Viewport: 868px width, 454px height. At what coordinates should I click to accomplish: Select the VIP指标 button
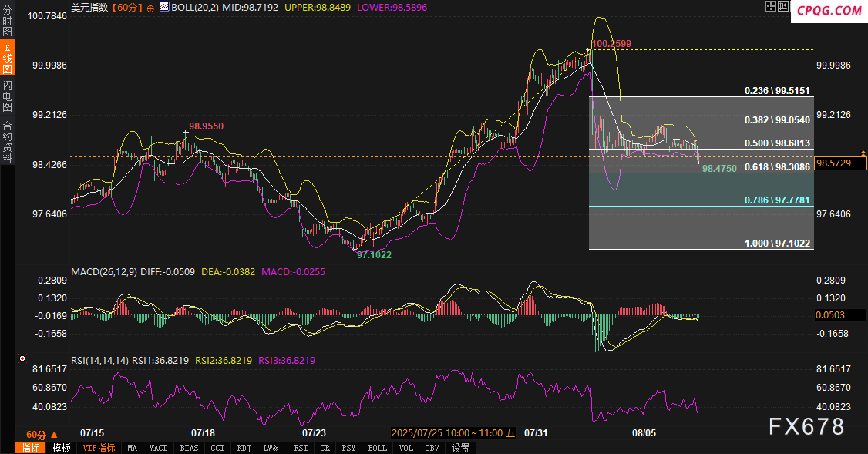[99, 448]
